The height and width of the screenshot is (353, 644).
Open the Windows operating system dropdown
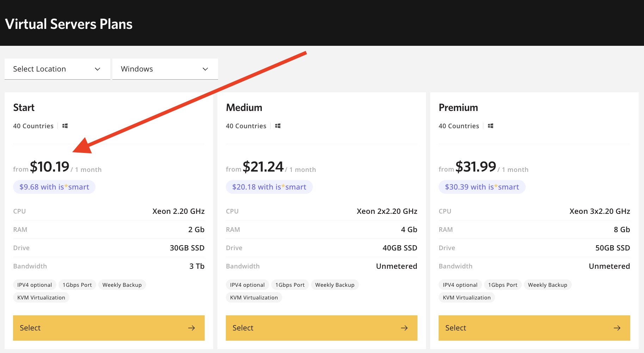click(x=165, y=69)
